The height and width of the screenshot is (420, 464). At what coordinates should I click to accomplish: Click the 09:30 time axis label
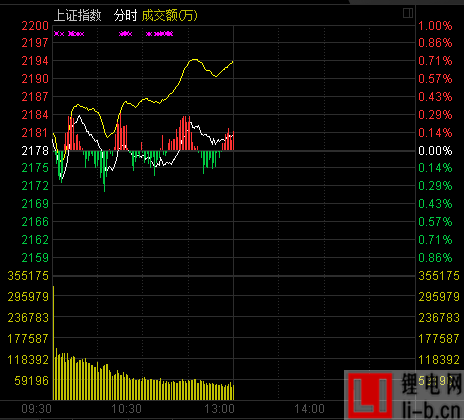click(36, 409)
